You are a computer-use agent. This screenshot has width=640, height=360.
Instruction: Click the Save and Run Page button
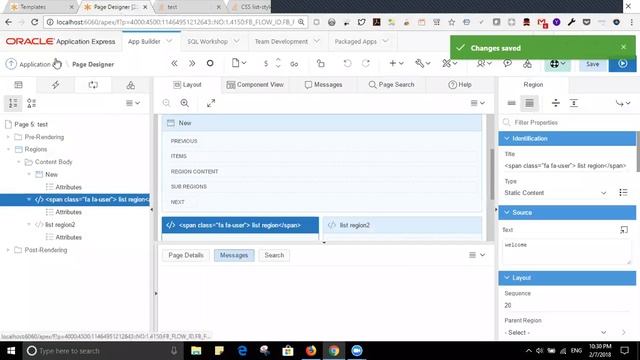click(622, 64)
